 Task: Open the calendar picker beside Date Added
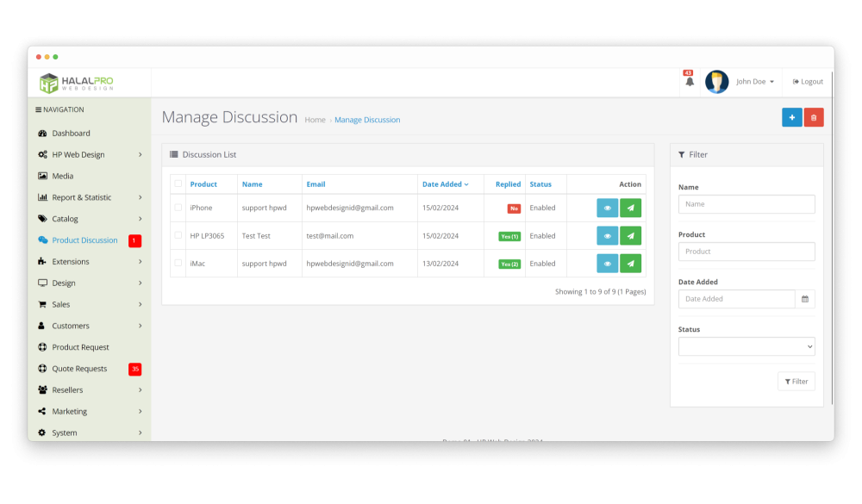pos(805,299)
